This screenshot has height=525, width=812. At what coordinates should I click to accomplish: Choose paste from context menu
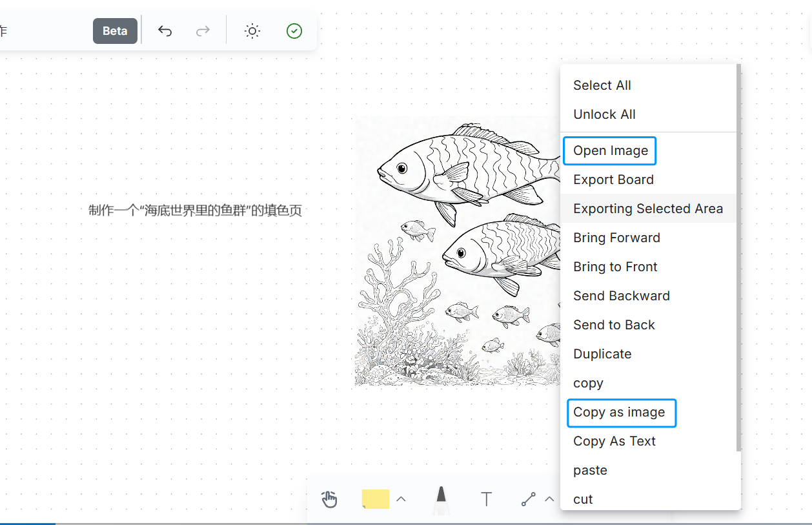point(648,470)
